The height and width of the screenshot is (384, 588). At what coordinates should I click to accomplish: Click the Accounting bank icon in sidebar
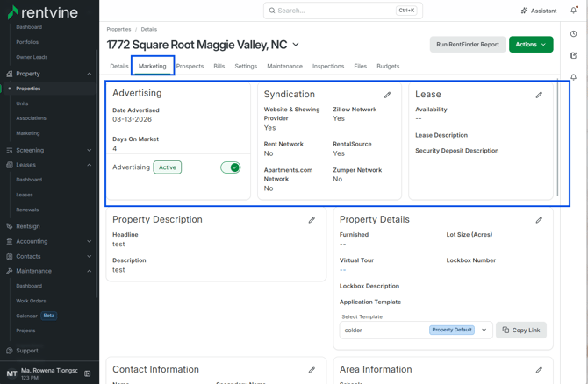pyautogui.click(x=10, y=242)
